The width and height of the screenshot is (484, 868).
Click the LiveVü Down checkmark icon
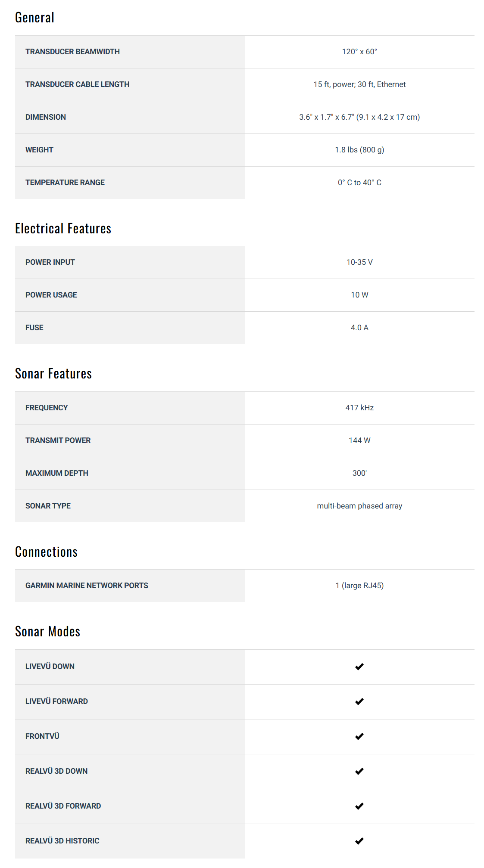coord(359,666)
